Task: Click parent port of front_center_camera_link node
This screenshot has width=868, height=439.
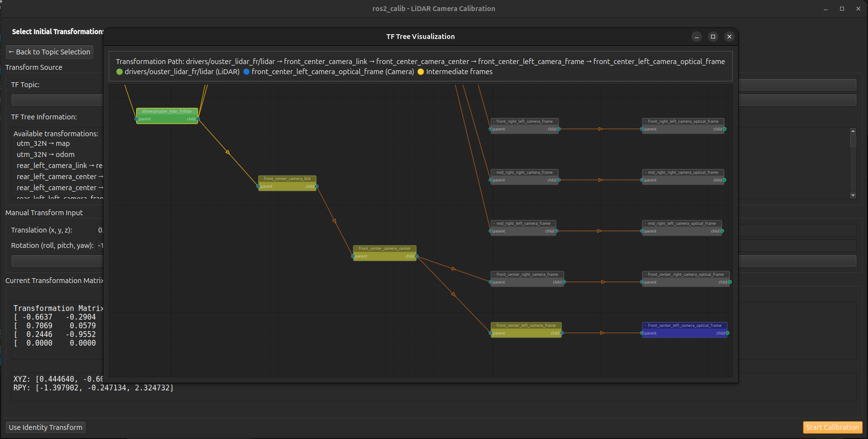Action: (x=258, y=186)
